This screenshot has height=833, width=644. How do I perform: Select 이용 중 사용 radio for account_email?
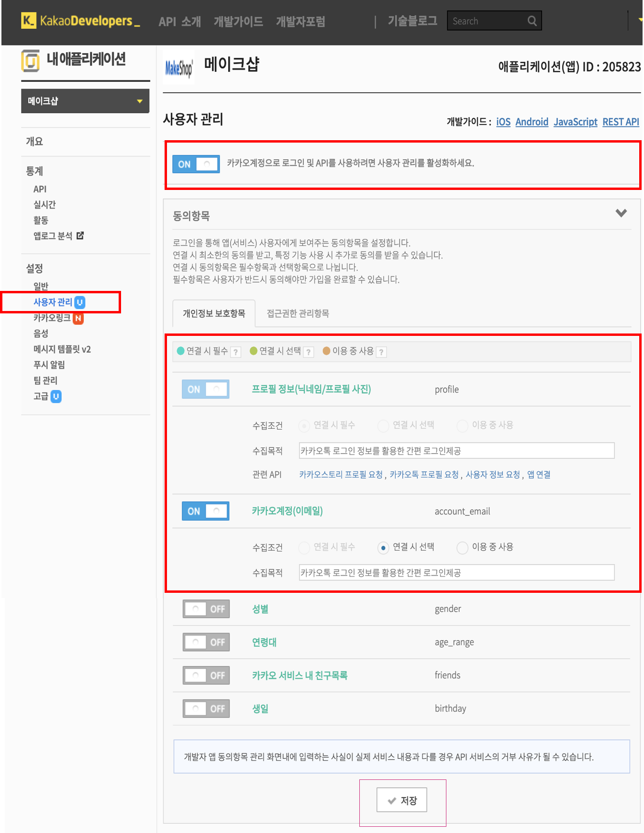tap(462, 548)
